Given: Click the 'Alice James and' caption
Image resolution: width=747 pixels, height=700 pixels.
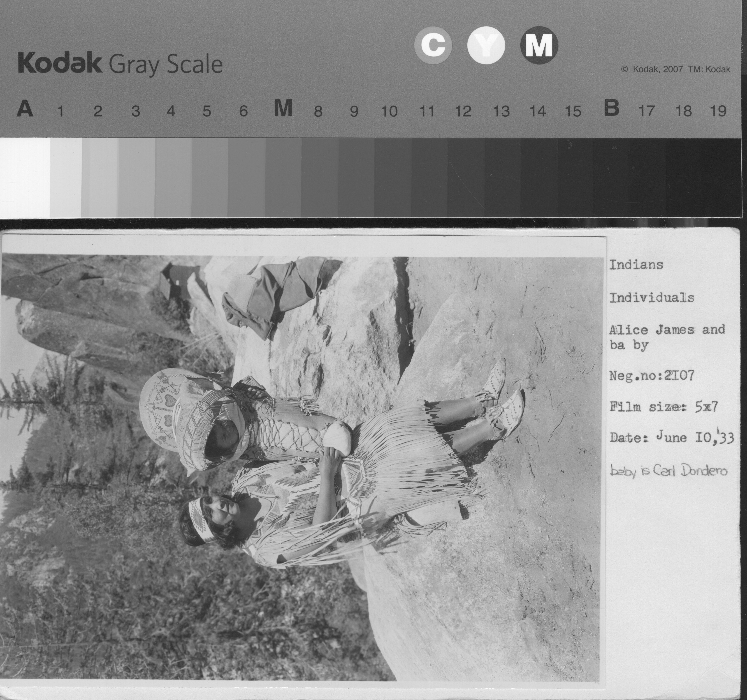Looking at the screenshot, I should (667, 330).
